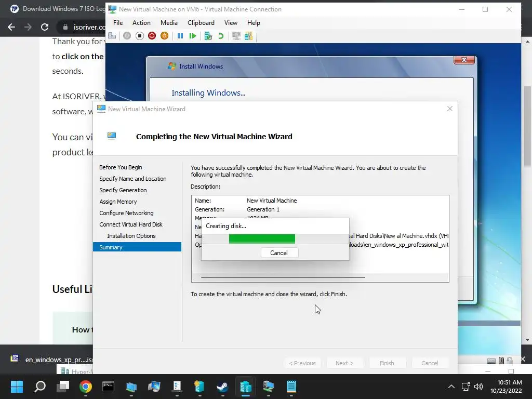Open the Clipboard menu
Screen dimensions: 532x399
(x=201, y=23)
